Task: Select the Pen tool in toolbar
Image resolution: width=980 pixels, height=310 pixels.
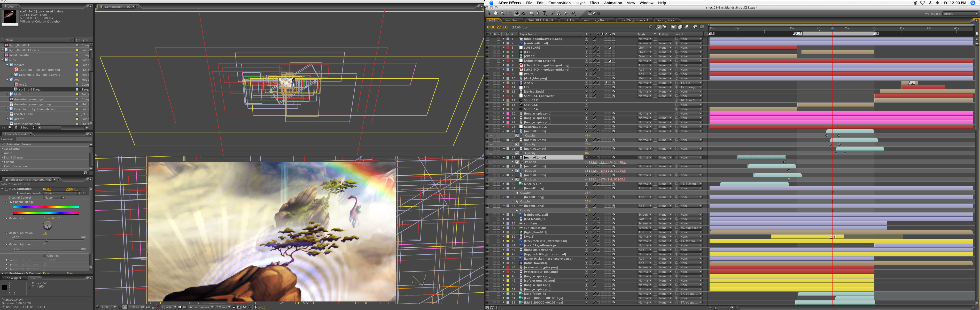Action: coord(538,13)
